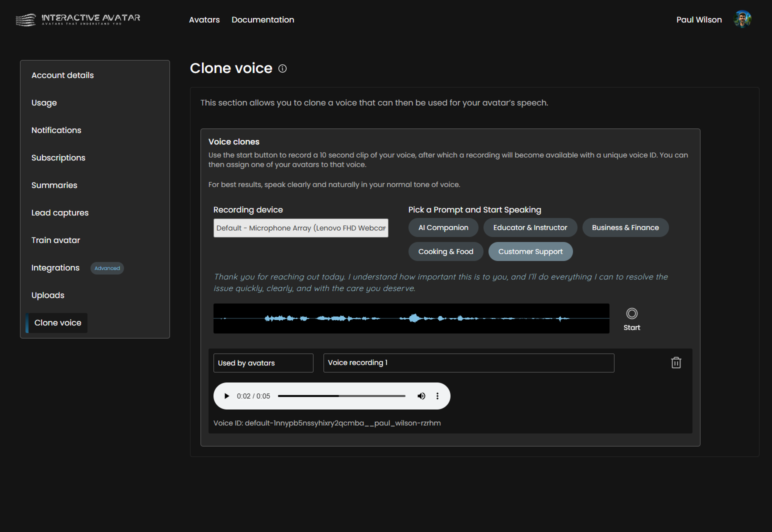Seek within the audio progress bar
The image size is (772, 532).
(x=341, y=396)
